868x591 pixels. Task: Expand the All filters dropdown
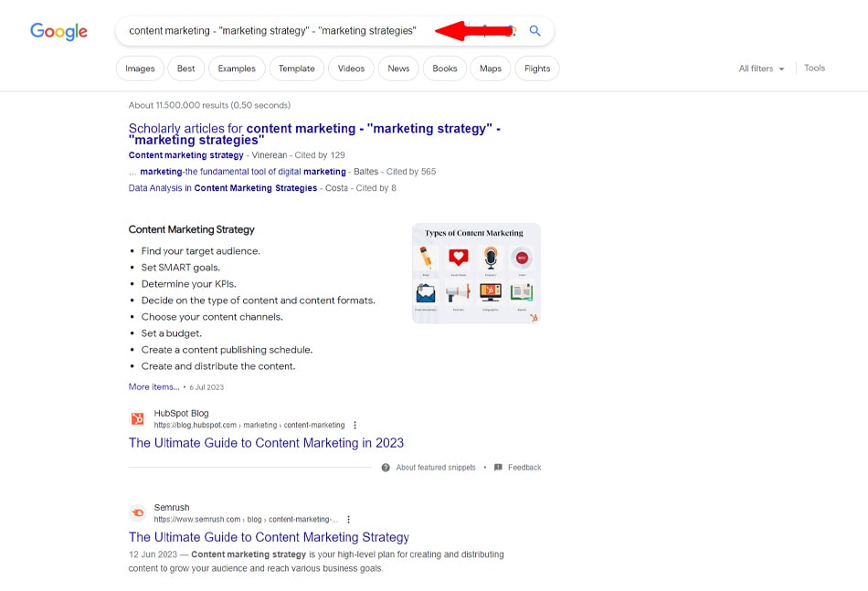[762, 69]
